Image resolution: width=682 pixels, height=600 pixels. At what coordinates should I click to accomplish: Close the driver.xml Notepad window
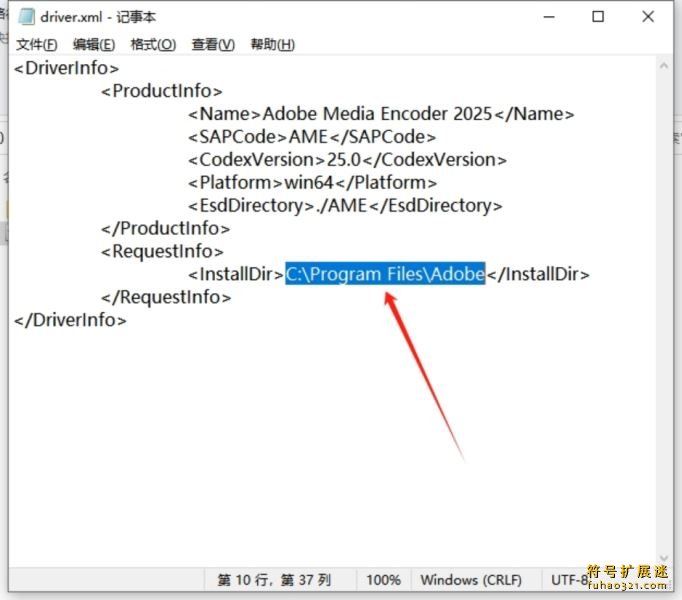[x=648, y=17]
